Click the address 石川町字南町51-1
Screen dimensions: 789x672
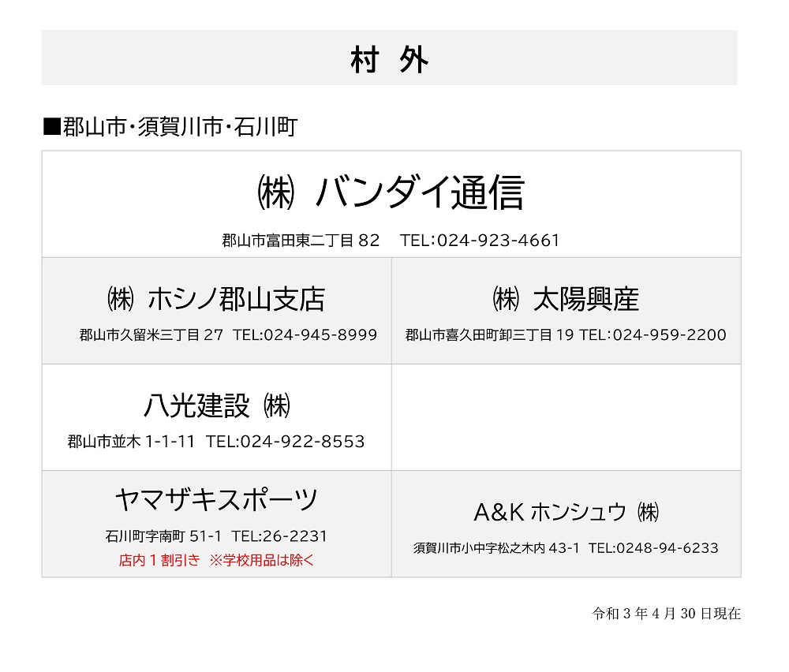(163, 536)
